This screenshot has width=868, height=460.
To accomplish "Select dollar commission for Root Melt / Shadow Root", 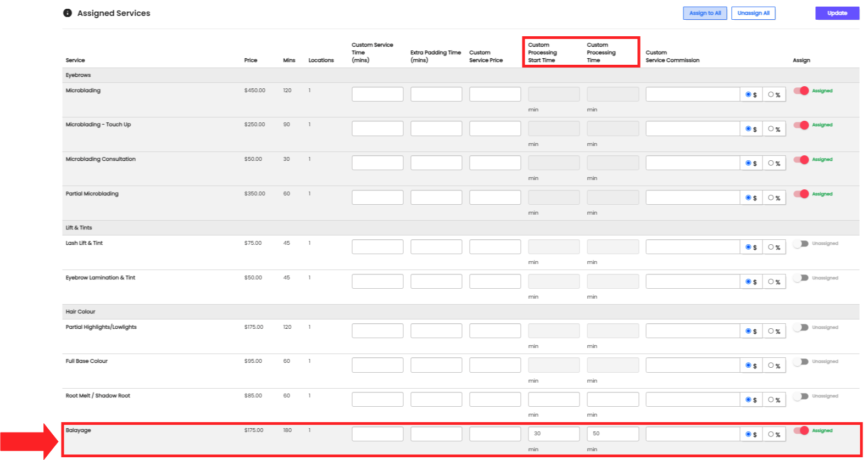I will (x=748, y=400).
